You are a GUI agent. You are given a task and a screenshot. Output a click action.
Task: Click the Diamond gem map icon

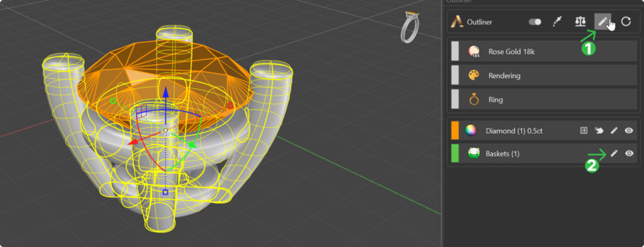tap(599, 130)
